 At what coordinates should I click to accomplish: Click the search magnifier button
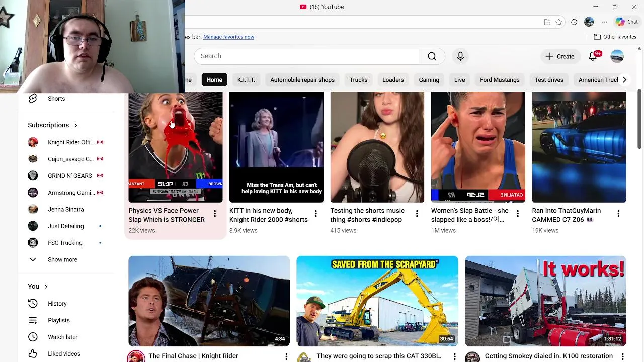pyautogui.click(x=432, y=56)
